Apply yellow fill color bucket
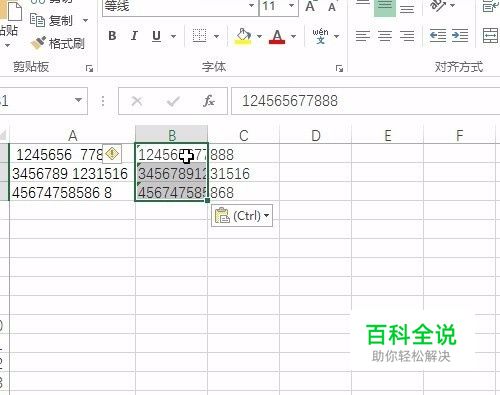Image resolution: width=500 pixels, height=395 pixels. tap(243, 36)
